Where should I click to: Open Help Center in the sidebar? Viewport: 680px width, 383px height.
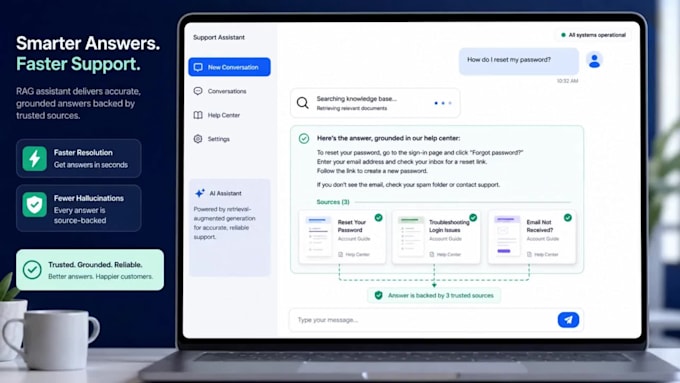point(223,115)
